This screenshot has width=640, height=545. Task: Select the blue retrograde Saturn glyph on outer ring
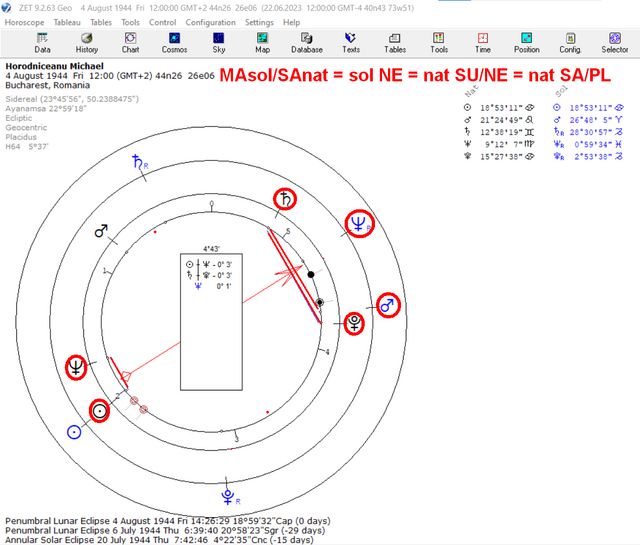pos(140,162)
